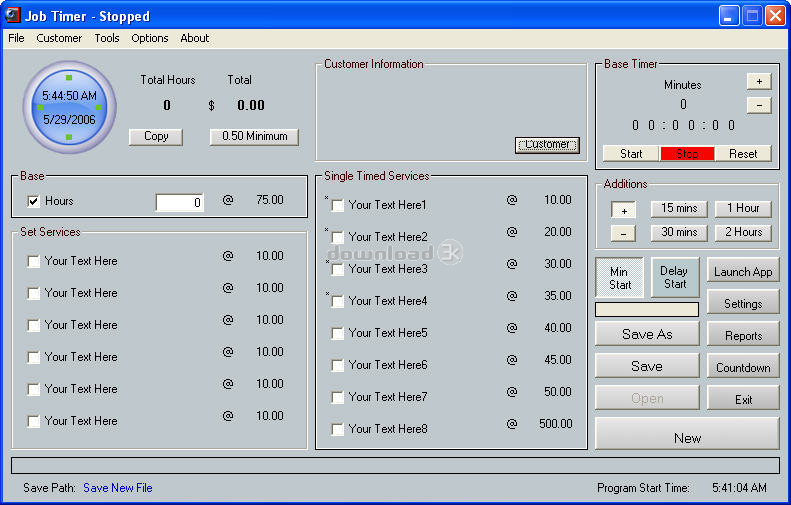Select the minus option in Additions

click(623, 233)
